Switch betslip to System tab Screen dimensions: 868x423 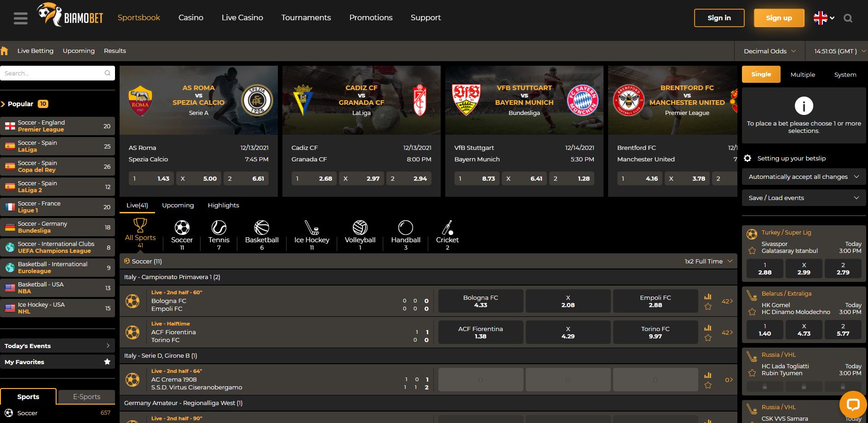pyautogui.click(x=845, y=74)
